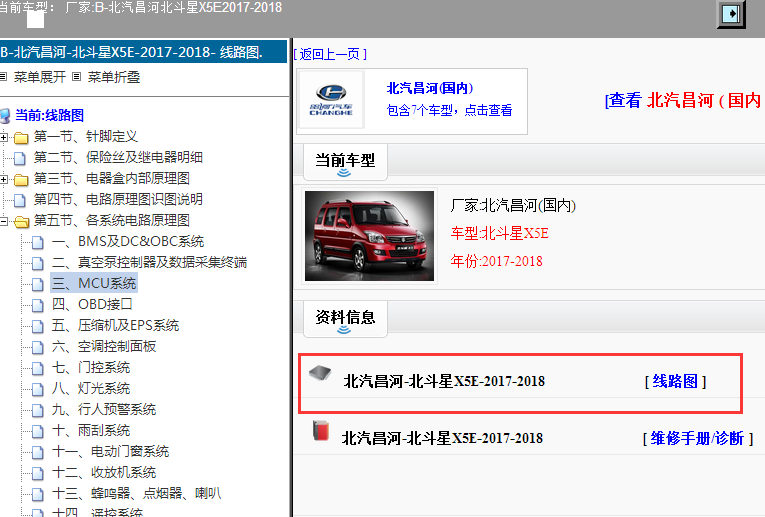Click the red 车型:北斗星X5E text
765x517 pixels.
pyautogui.click(x=500, y=233)
